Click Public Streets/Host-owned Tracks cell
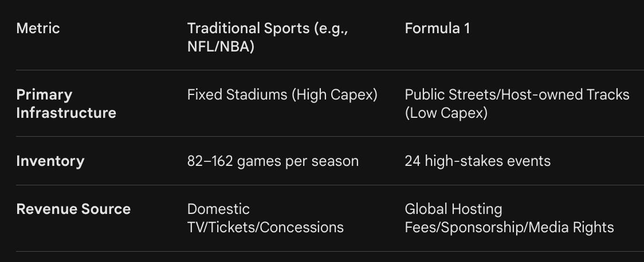This screenshot has width=644, height=262. click(517, 104)
